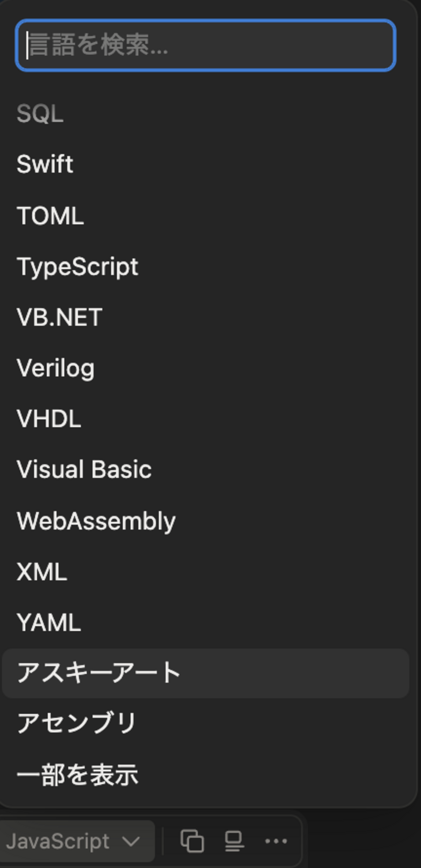421x868 pixels.
Task: Choose Verilog from the list
Action: 56,368
